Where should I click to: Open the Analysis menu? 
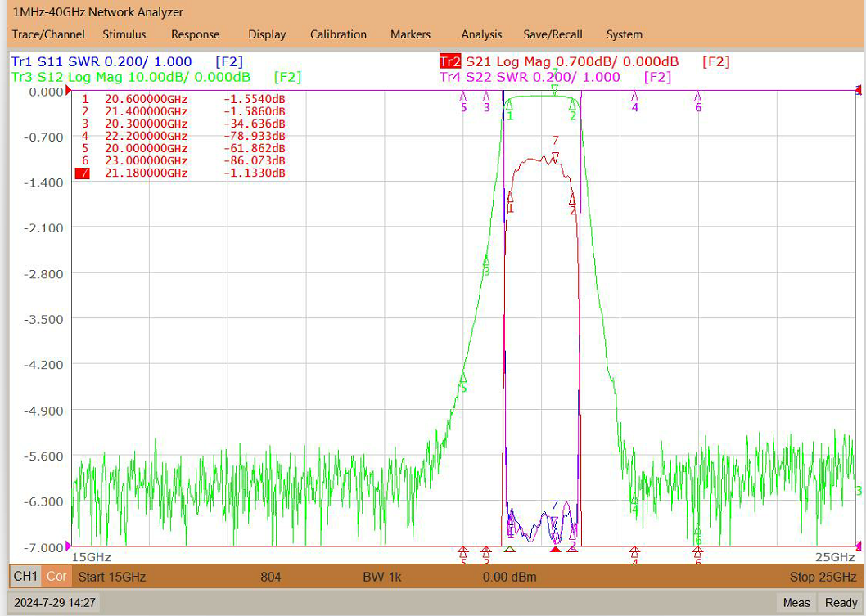click(x=481, y=34)
